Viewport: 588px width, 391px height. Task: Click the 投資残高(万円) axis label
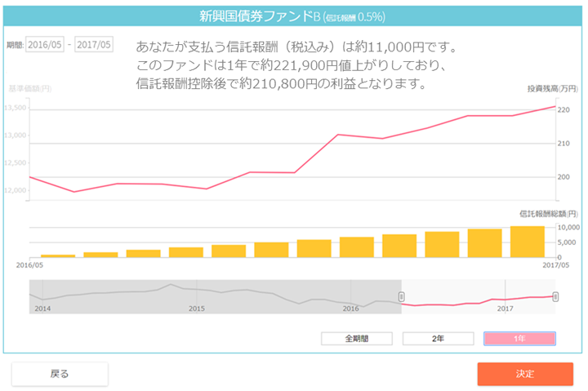point(553,88)
